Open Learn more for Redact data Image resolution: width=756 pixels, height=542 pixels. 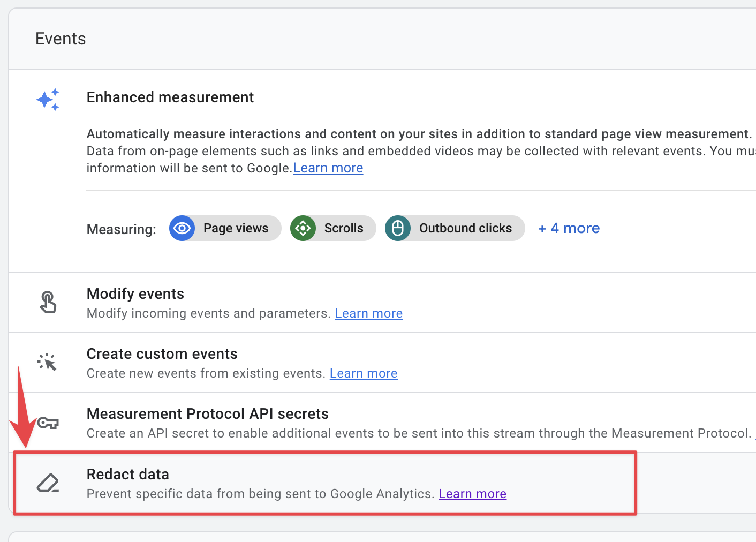[x=472, y=493]
